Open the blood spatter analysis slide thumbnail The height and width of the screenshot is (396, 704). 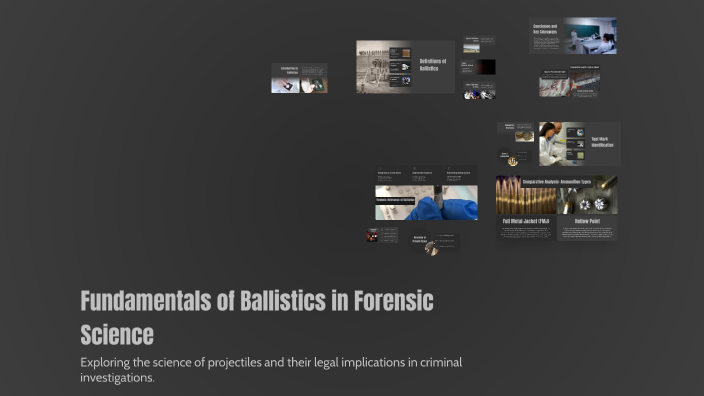tap(570, 81)
